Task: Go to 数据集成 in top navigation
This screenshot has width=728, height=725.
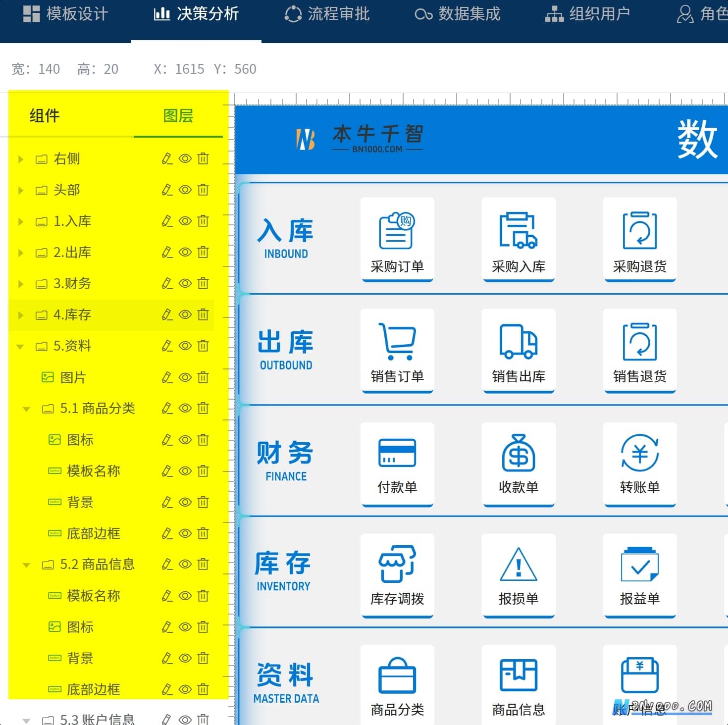Action: [x=458, y=14]
